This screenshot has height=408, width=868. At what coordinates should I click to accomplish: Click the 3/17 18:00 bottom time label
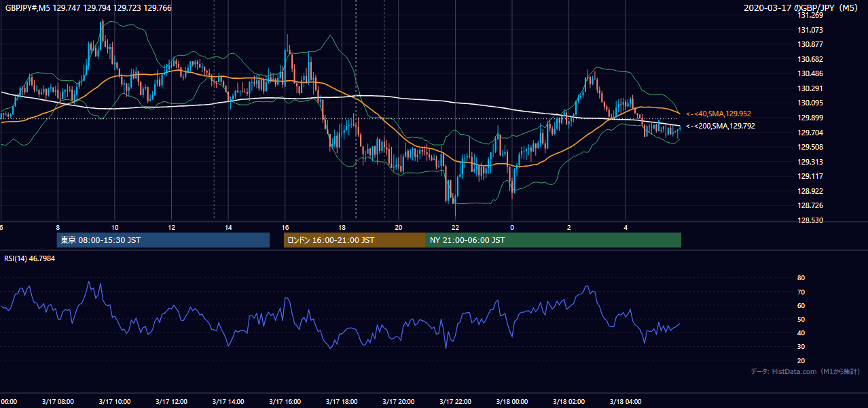click(342, 401)
